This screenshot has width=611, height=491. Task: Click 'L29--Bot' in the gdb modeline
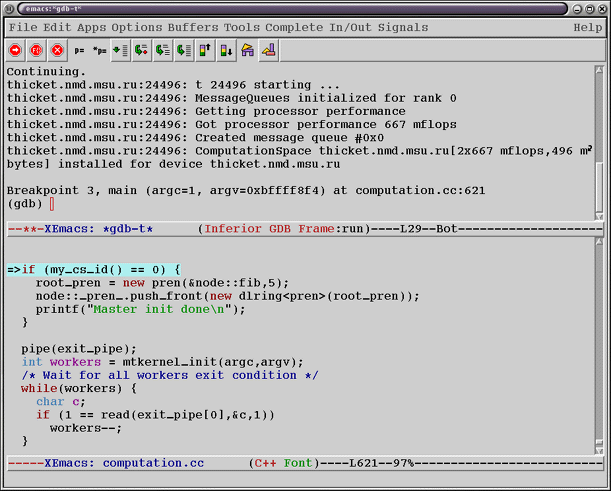click(x=429, y=229)
